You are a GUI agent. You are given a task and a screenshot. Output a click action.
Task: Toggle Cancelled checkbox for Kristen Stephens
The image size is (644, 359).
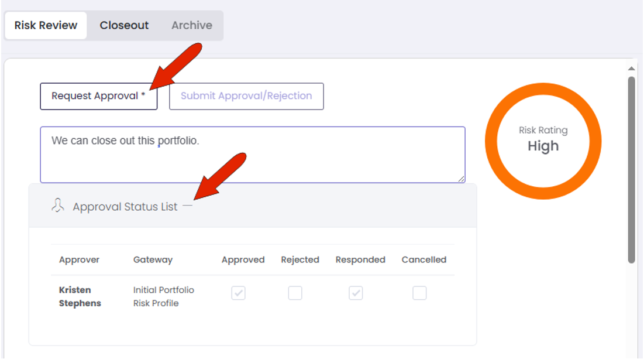pyautogui.click(x=419, y=293)
